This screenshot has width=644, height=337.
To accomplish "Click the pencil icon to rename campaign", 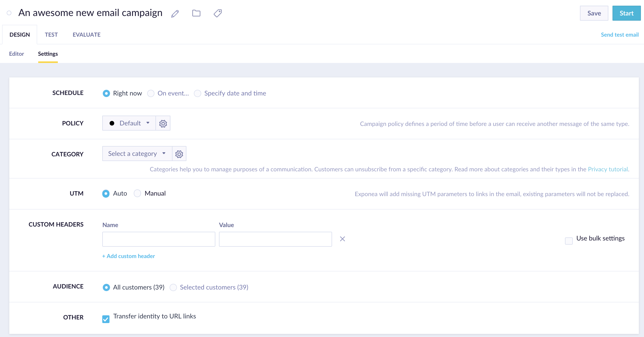I will (175, 13).
